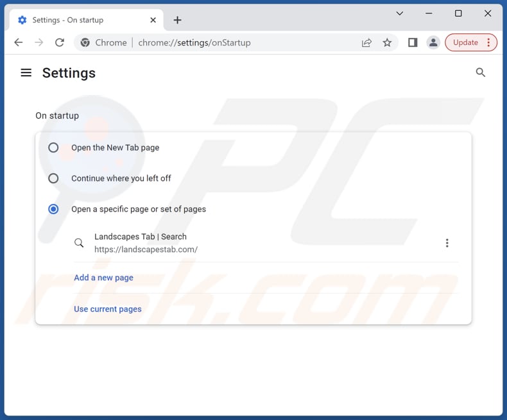Search settings with magnifier icon
Screen dimensions: 507x420
click(x=481, y=72)
